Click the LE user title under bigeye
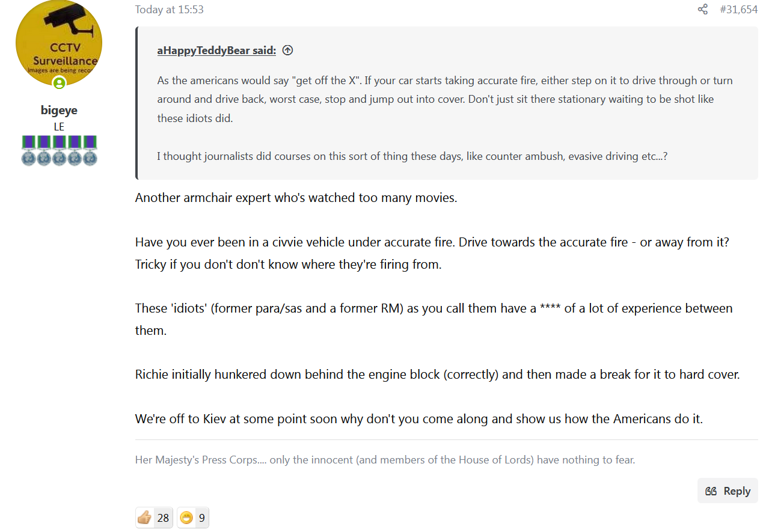The width and height of the screenshot is (763, 532). coord(59,127)
